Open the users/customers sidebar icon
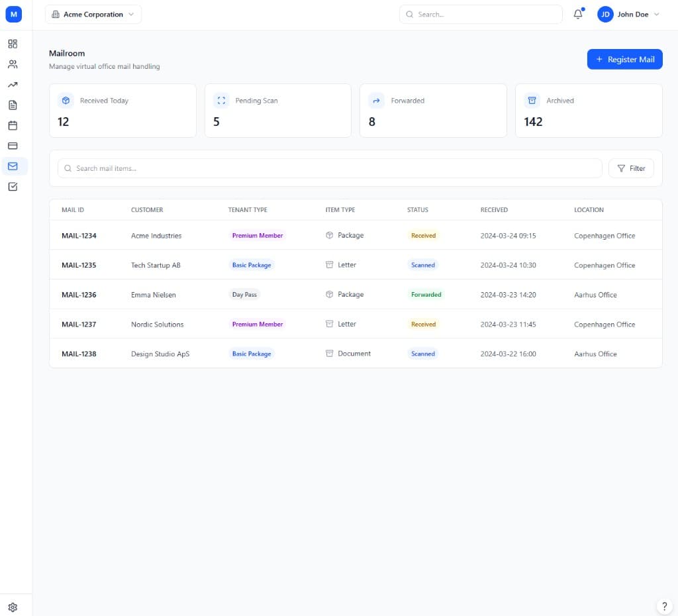The image size is (678, 616). [13, 64]
